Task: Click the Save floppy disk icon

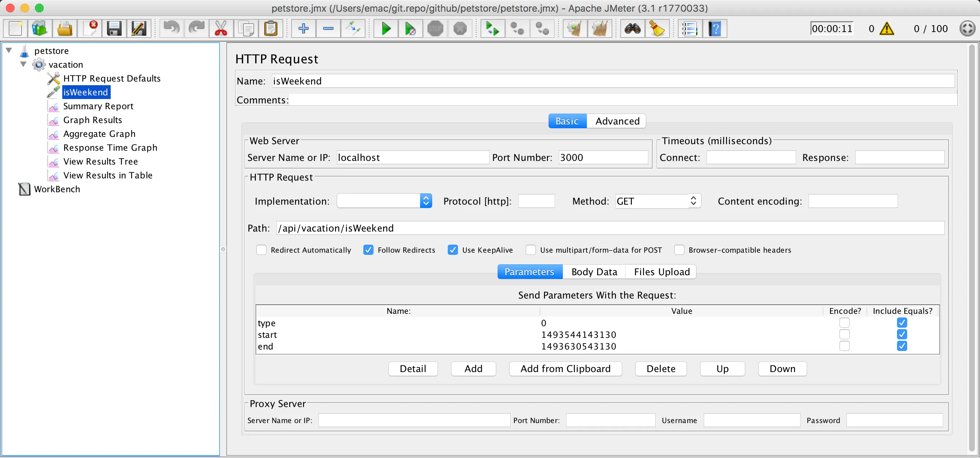Action: coord(114,28)
